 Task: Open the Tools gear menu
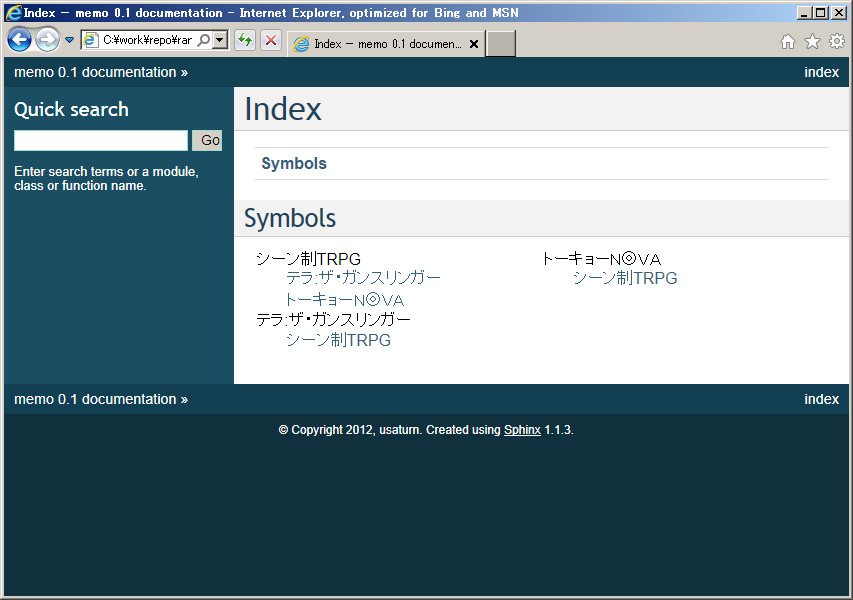click(837, 41)
